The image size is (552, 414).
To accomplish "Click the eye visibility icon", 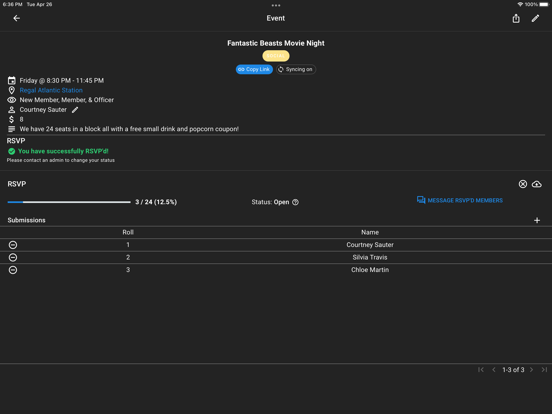I will (12, 100).
